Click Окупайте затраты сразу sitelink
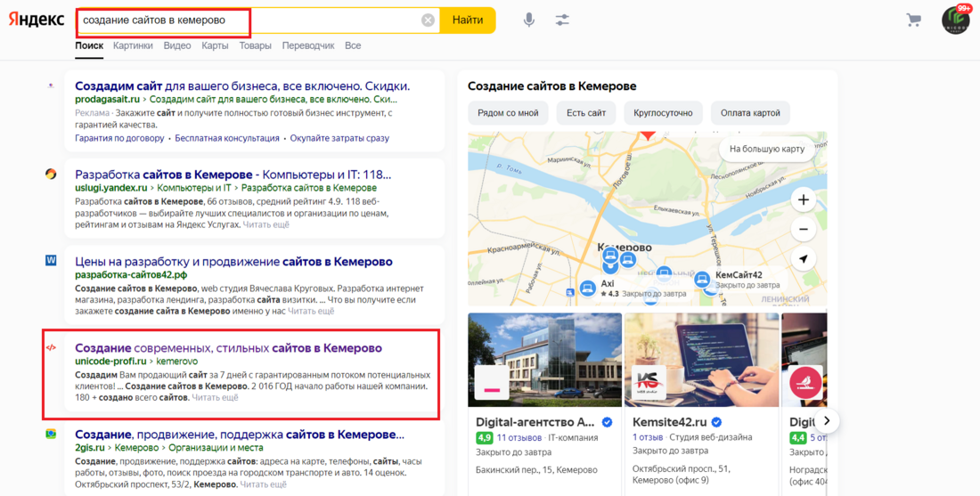980x496 pixels. click(x=339, y=138)
